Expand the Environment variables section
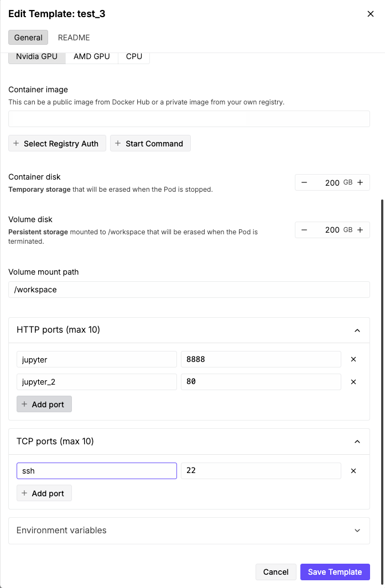385x588 pixels. (x=357, y=530)
